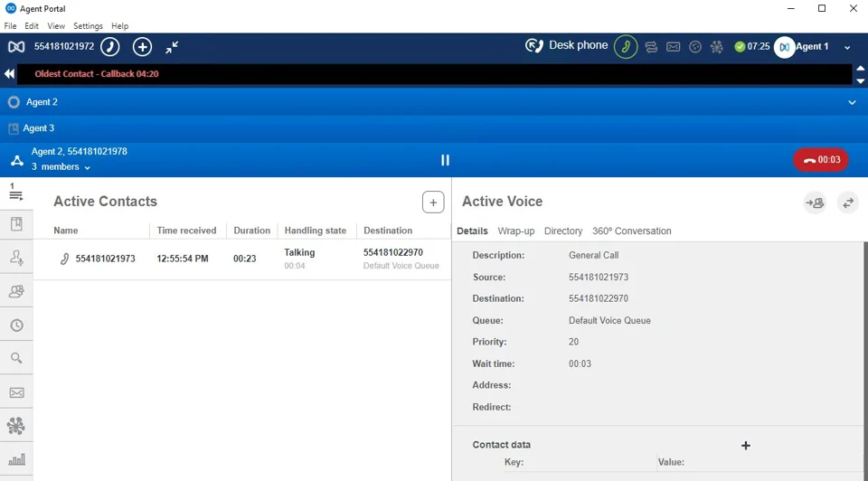Image resolution: width=868 pixels, height=481 pixels.
Task: Open the Edit menu
Action: (32, 26)
